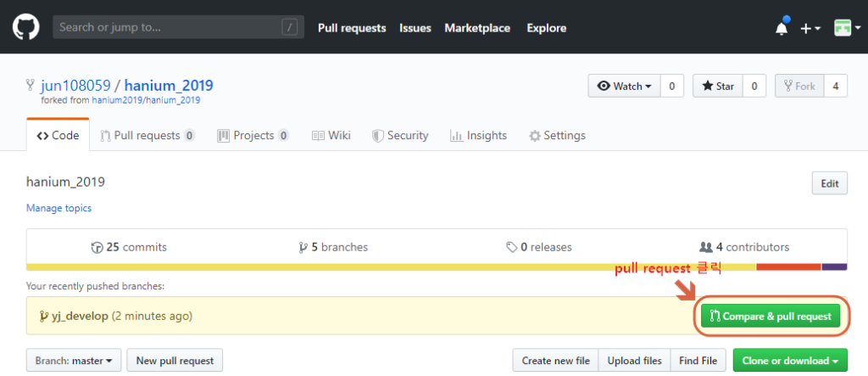Click the Create new file button

[x=556, y=361]
